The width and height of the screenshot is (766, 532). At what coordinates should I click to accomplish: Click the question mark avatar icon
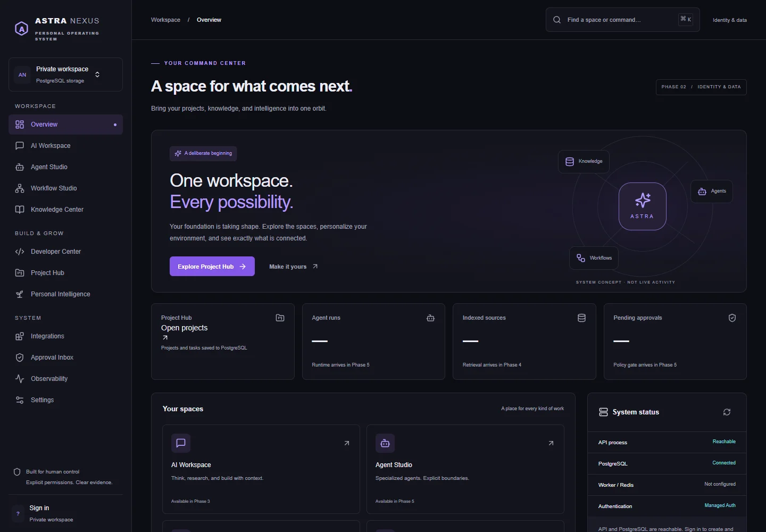click(18, 513)
